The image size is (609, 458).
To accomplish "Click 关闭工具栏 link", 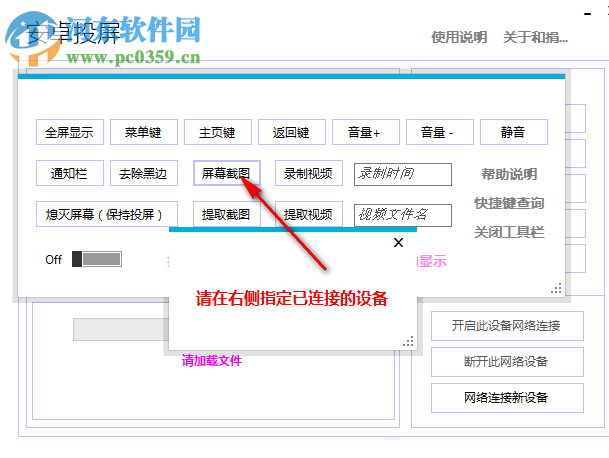I will click(509, 232).
